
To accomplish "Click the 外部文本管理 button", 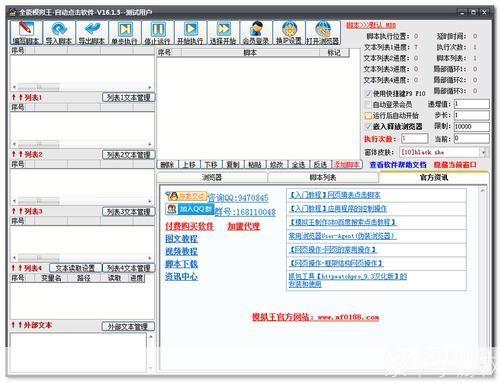I will click(x=128, y=327).
